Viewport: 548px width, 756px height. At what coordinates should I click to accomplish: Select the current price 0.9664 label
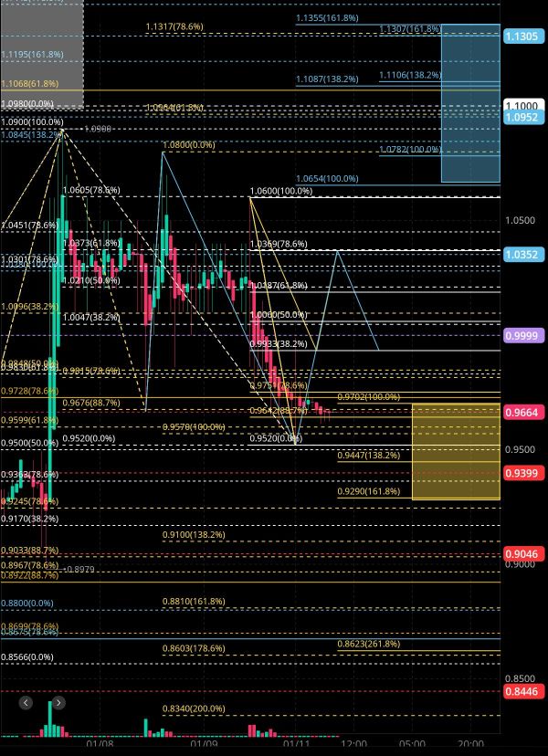[x=524, y=412]
